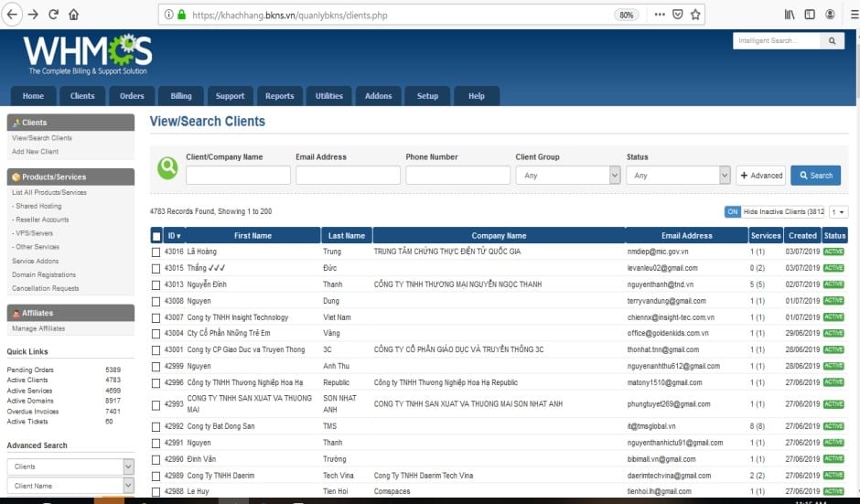Open the Firefox hamburger menu
The image size is (860, 504).
851,15
